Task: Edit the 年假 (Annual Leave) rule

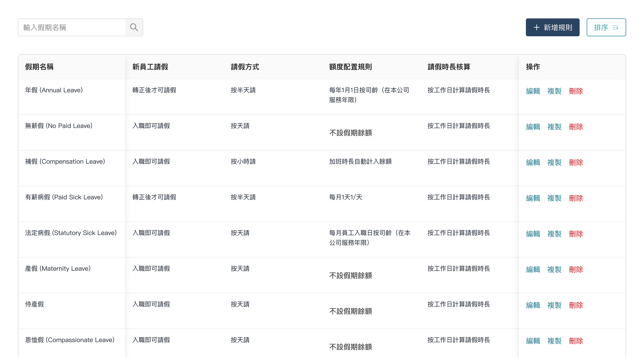Action: click(x=533, y=91)
